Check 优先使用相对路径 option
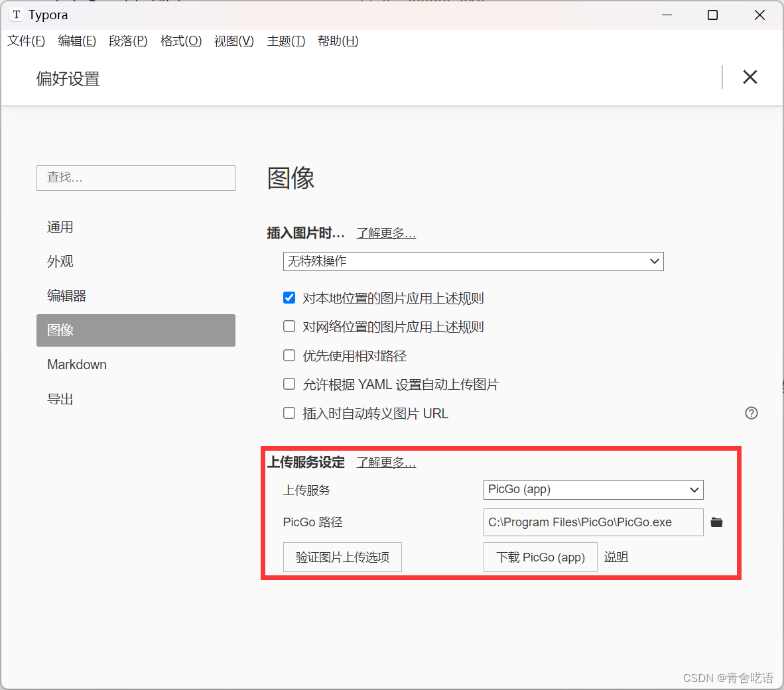This screenshot has width=784, height=690. [289, 355]
